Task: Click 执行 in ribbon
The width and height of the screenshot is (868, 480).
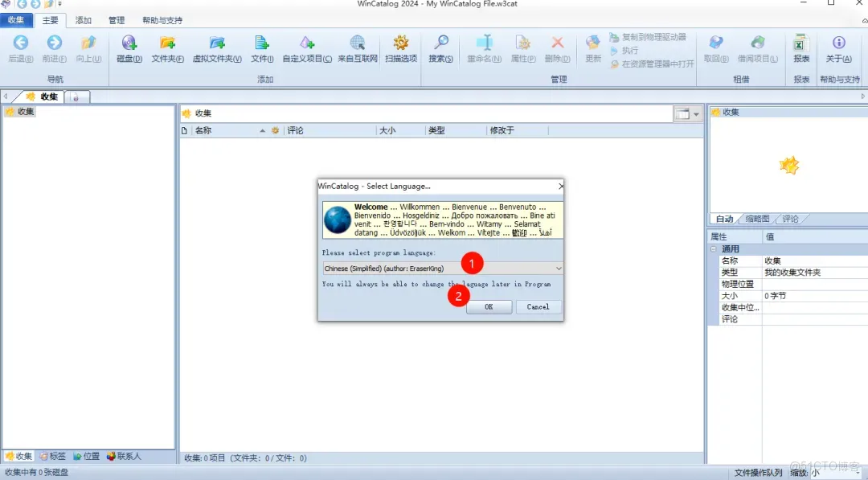Action: (x=624, y=51)
